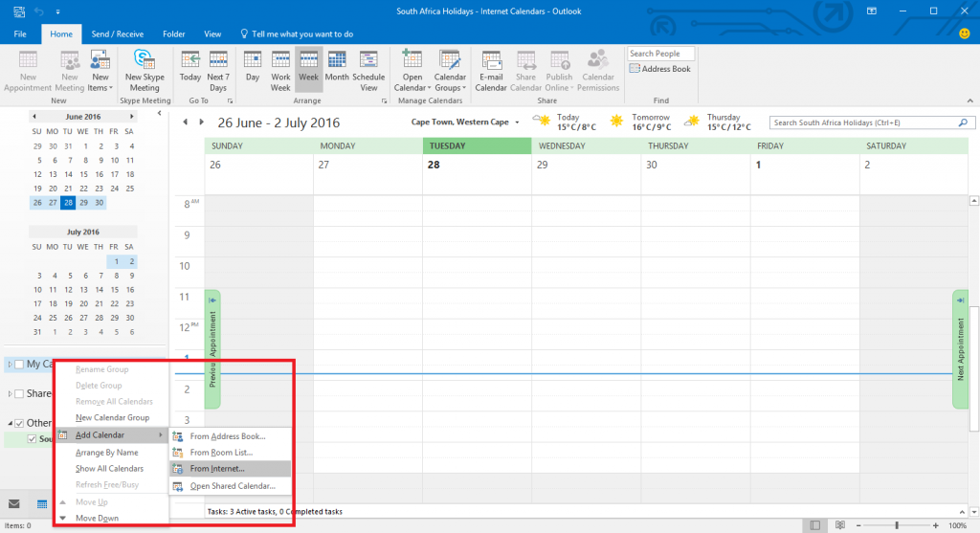
Task: Click the search magnifier icon
Action: (x=963, y=122)
